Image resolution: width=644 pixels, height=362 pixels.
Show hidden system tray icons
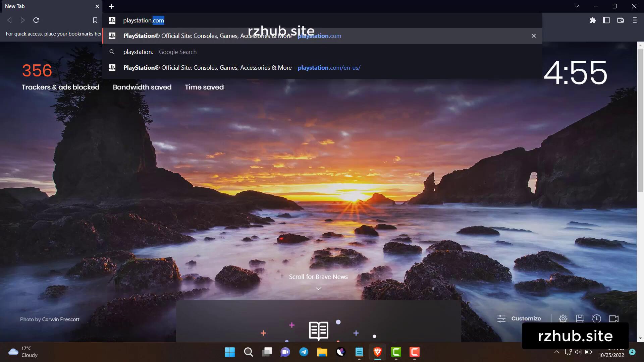[x=556, y=352]
